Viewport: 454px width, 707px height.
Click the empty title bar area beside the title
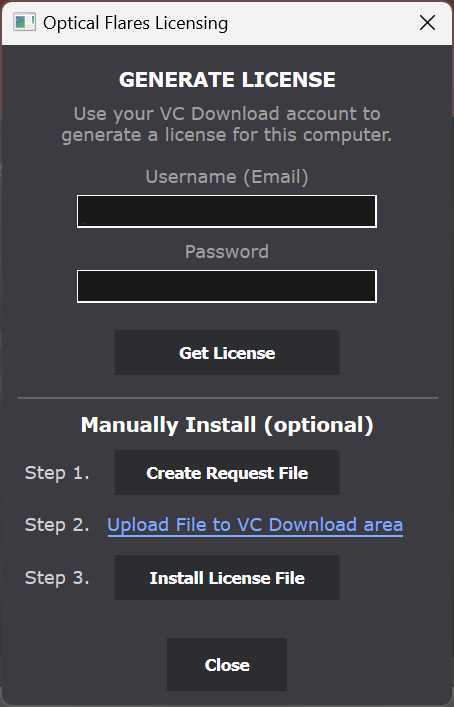(x=322, y=23)
